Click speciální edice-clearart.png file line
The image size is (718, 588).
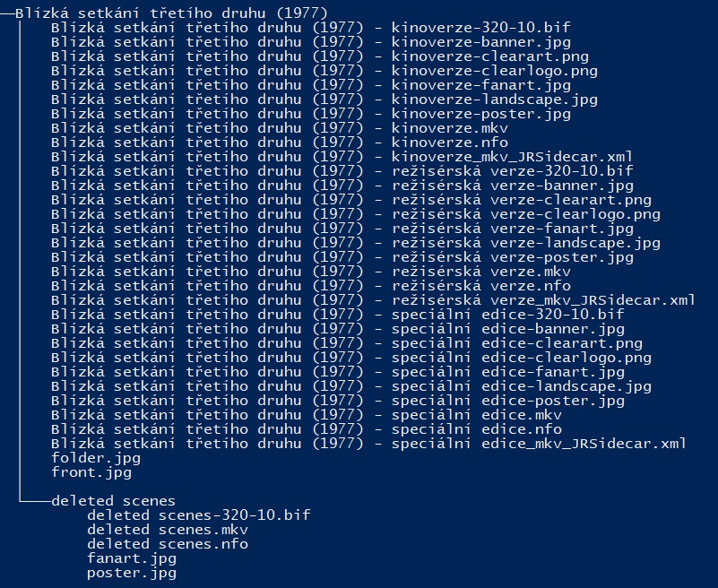[x=346, y=343]
